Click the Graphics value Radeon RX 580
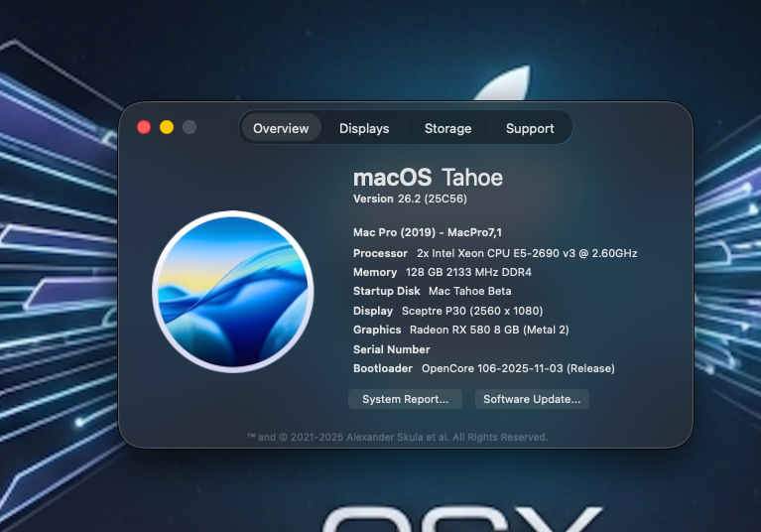 tap(489, 331)
